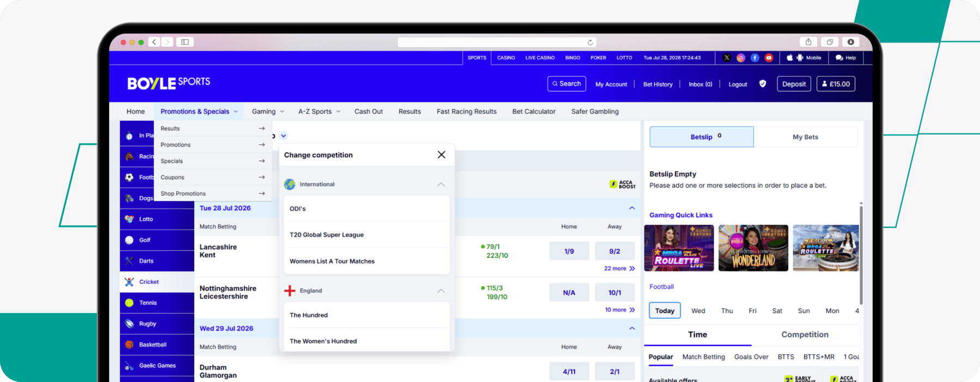Open Promotions & Specials dropdown
The height and width of the screenshot is (382, 980).
click(199, 112)
